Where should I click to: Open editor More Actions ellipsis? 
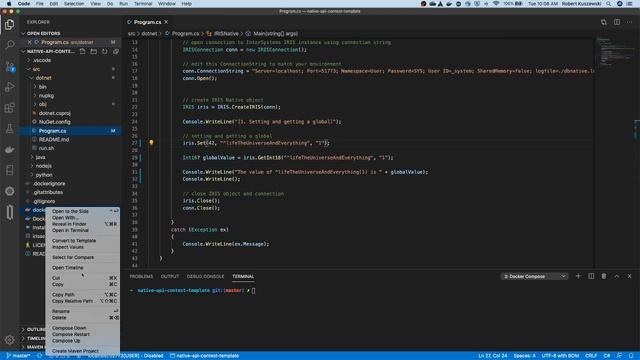click(629, 22)
